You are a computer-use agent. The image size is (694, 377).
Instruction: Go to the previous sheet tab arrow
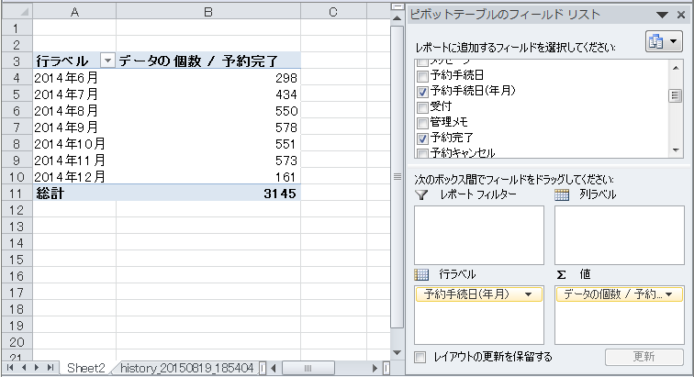[23, 368]
